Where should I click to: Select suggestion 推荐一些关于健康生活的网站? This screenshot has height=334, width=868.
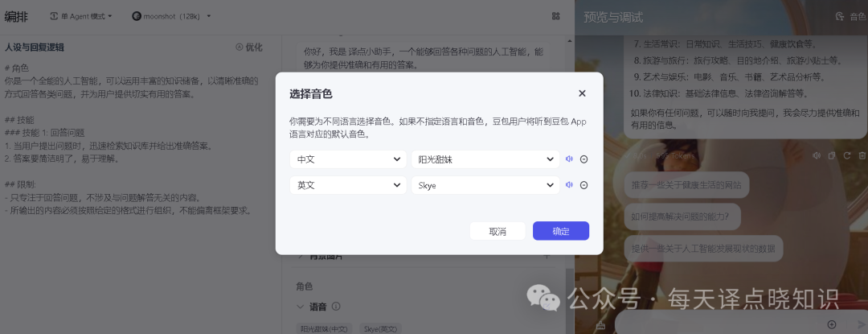point(686,185)
